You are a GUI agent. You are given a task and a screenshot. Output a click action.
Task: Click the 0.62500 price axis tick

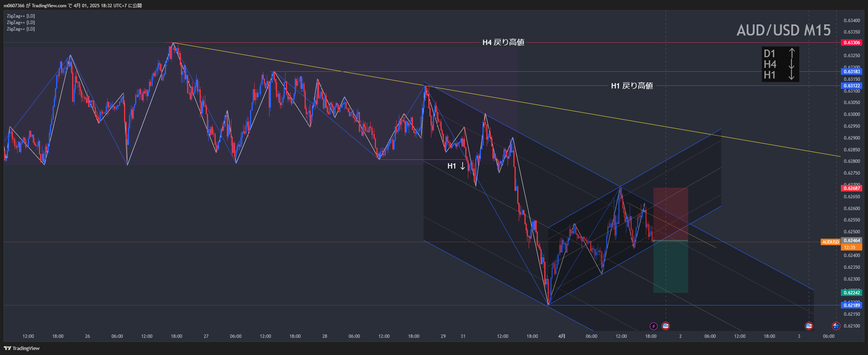[x=852, y=232]
